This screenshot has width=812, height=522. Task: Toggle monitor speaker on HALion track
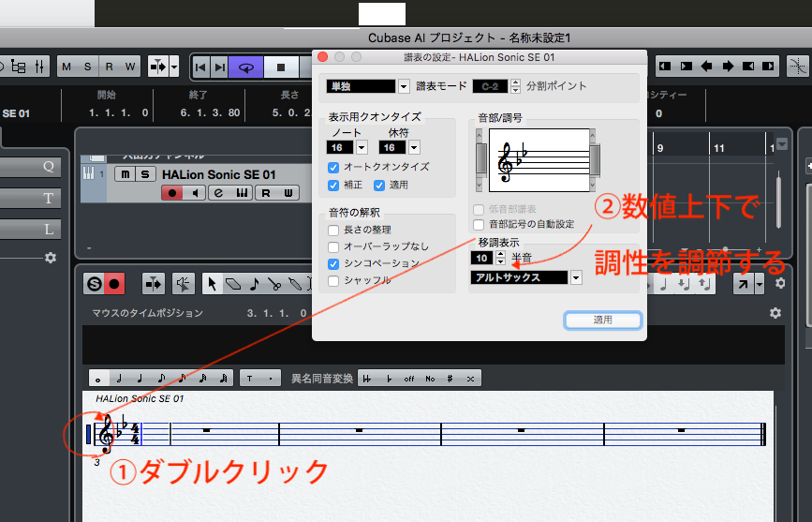[195, 193]
